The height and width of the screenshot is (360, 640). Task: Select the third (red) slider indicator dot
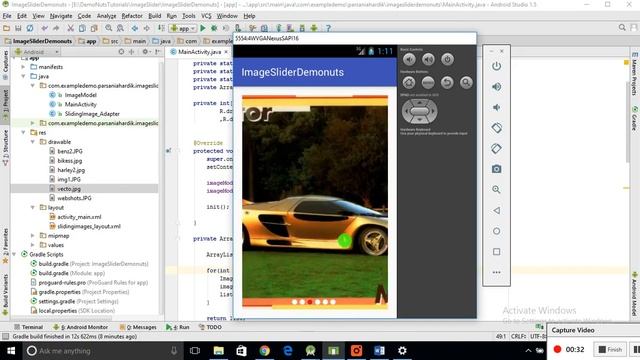tap(310, 302)
